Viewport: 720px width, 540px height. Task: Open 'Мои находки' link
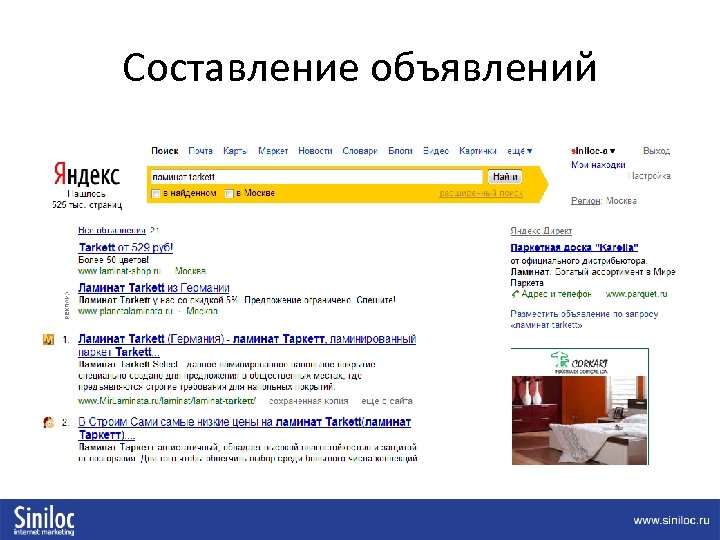pyautogui.click(x=598, y=164)
